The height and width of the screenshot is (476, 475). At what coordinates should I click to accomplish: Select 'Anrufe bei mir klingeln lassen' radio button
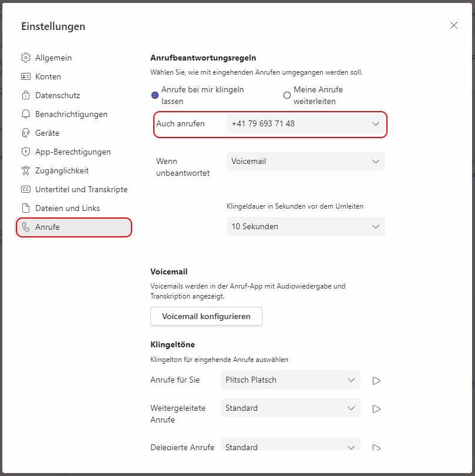(x=155, y=95)
